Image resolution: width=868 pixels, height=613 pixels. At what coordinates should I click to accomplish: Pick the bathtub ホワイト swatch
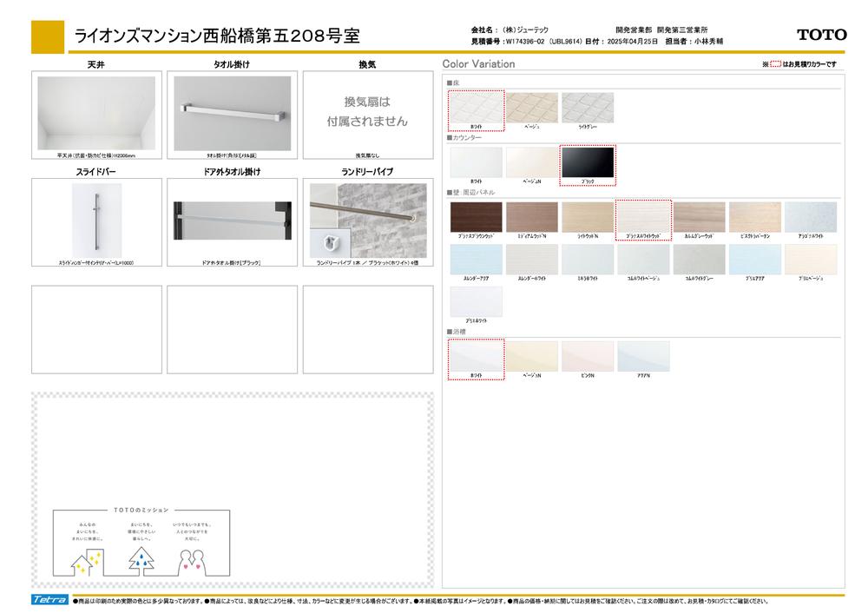(x=476, y=356)
